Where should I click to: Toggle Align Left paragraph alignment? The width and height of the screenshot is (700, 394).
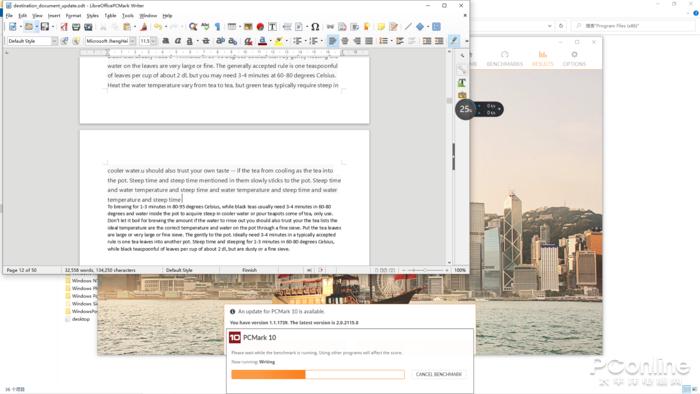(x=333, y=41)
